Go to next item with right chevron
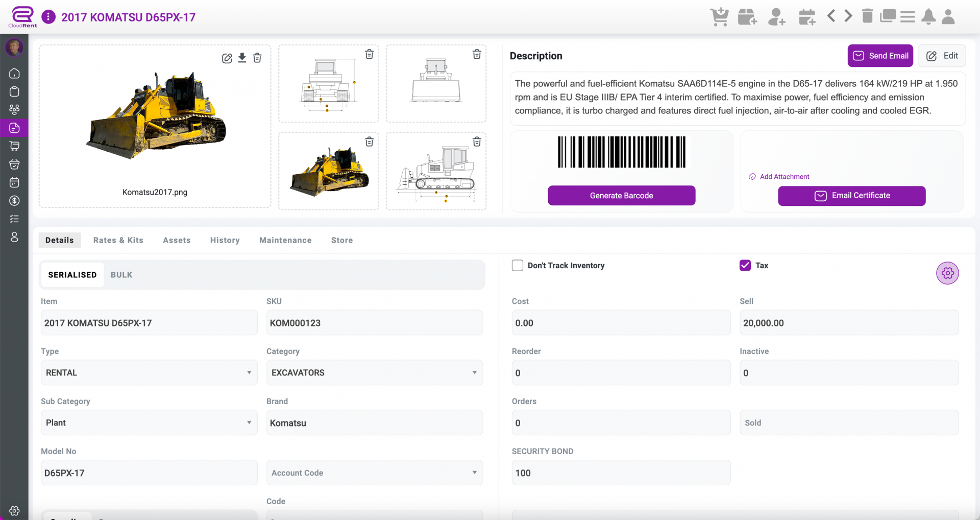The width and height of the screenshot is (980, 520). [x=848, y=16]
